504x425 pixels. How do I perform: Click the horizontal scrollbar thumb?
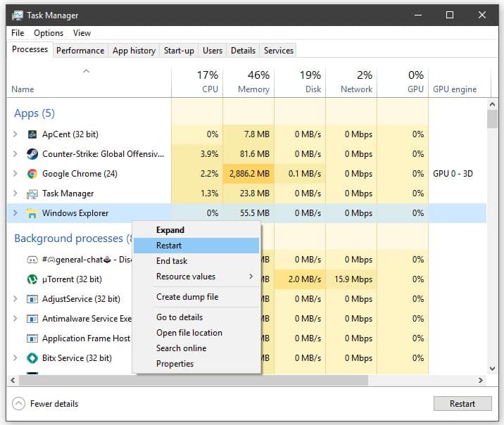(193, 381)
